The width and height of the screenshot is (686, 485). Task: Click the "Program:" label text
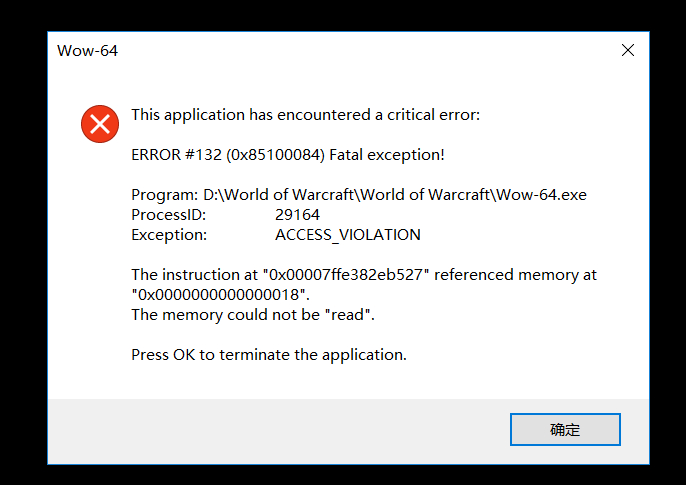click(x=165, y=195)
